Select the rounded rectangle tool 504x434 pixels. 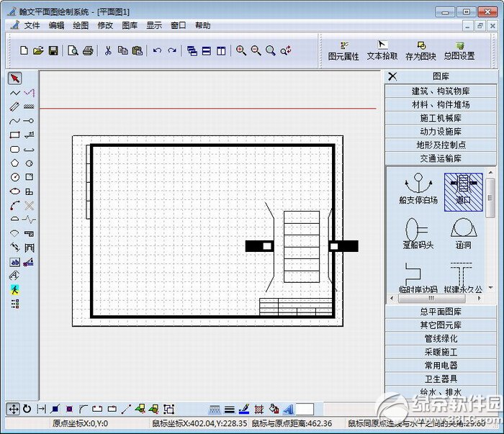[x=15, y=150]
